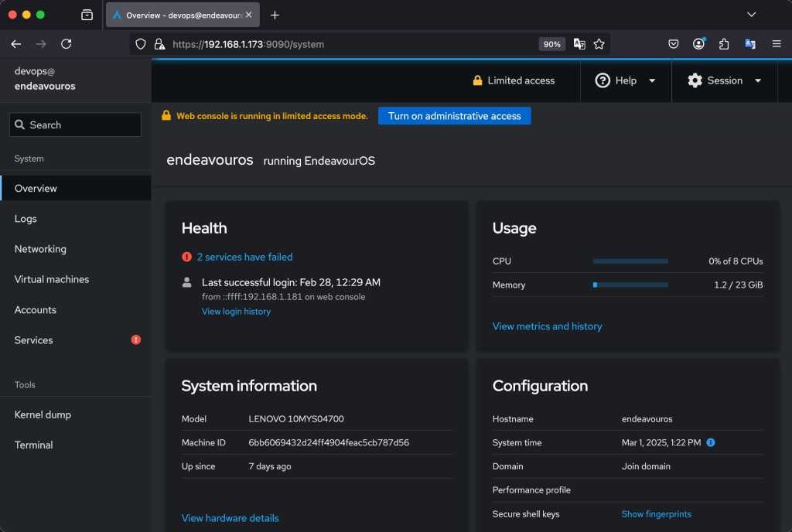The image size is (792, 532).
Task: Open the Firefox account icon
Action: [699, 44]
